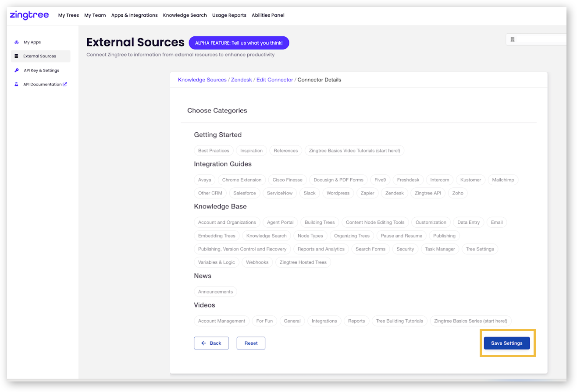Select the Agent Portal chip
This screenshot has height=392, width=577.
pos(280,222)
